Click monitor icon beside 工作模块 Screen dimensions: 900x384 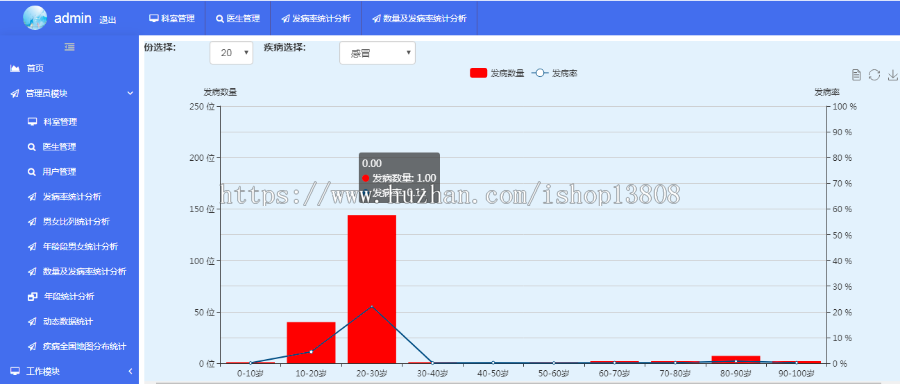tap(15, 371)
